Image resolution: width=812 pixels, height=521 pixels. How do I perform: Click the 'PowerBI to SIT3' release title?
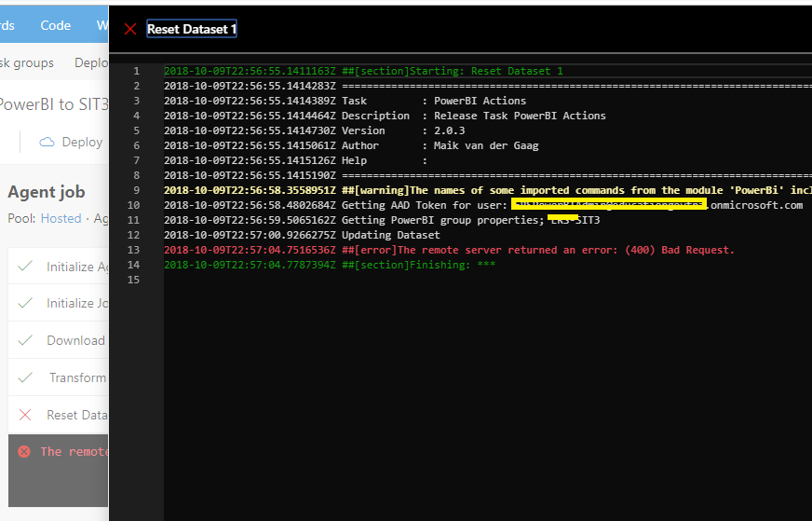pos(53,104)
